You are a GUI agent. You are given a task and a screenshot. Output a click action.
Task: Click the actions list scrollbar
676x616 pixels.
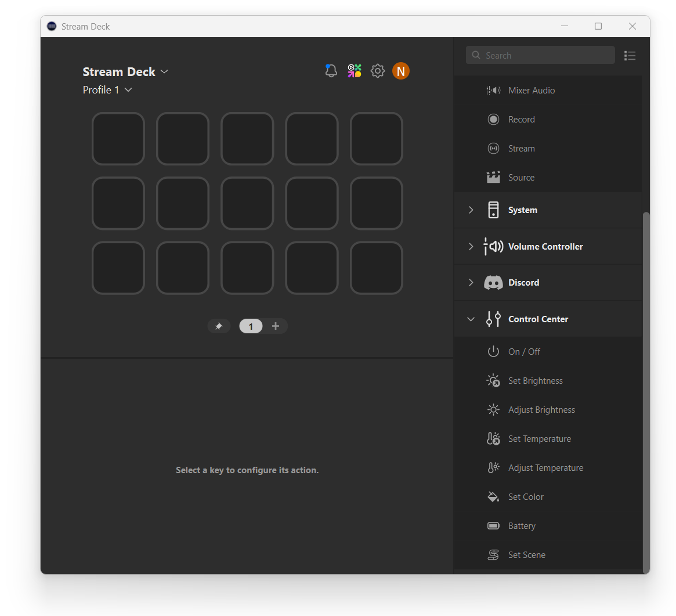point(646,392)
